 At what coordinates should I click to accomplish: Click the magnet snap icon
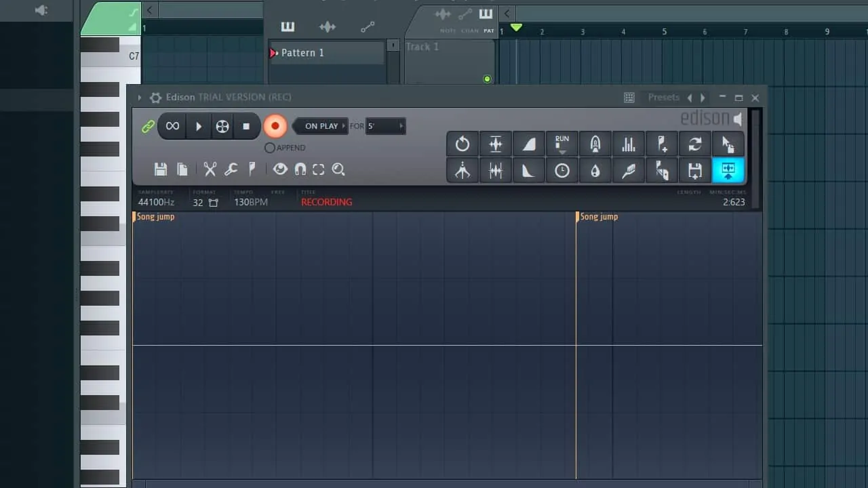300,169
